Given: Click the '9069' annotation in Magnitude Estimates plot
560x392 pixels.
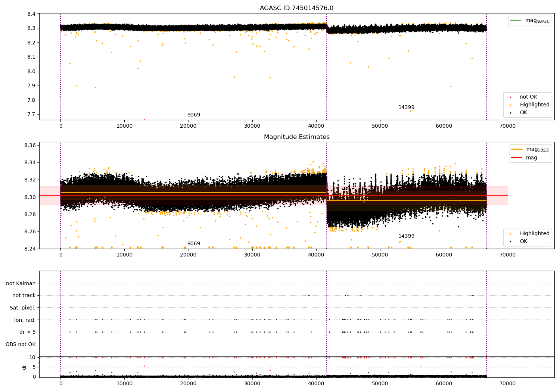Looking at the screenshot, I should coord(193,244).
